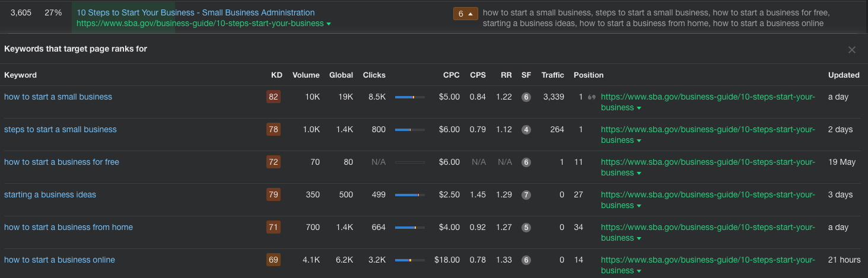Sort the table by KD column header

[276, 75]
